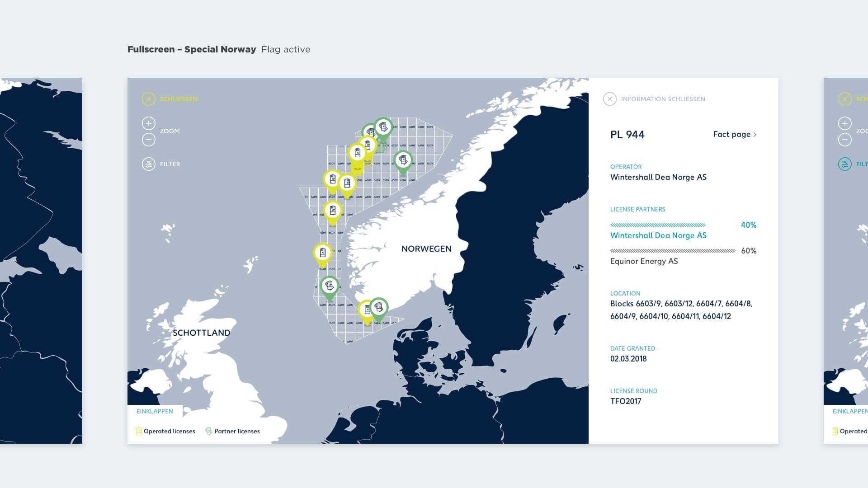The height and width of the screenshot is (488, 868).
Task: Click the FILTER label text
Action: tap(170, 164)
